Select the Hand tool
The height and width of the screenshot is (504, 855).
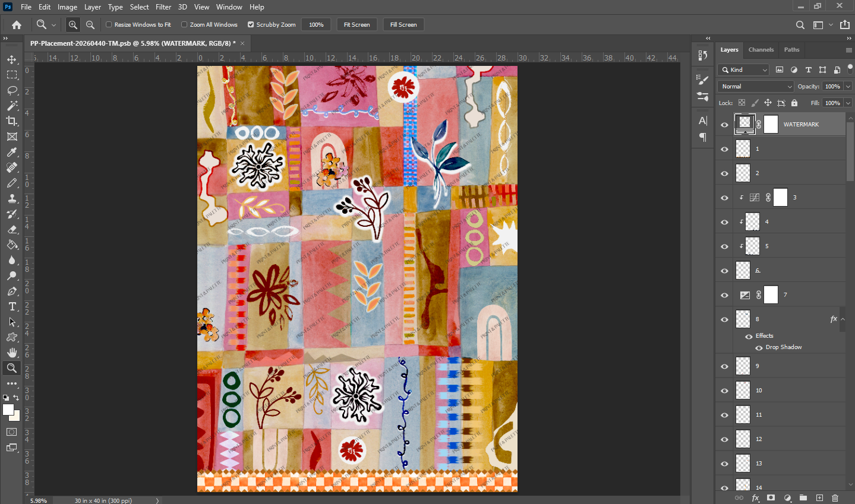[x=12, y=353]
